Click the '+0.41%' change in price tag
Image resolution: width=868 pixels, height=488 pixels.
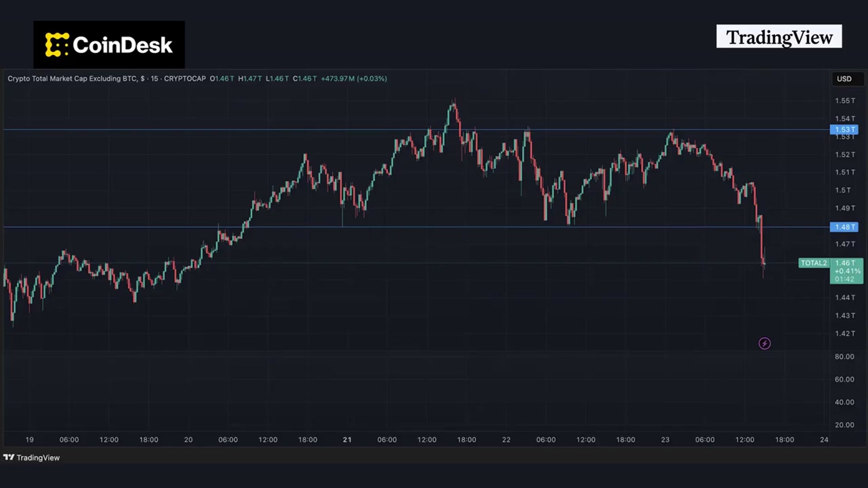(848, 271)
